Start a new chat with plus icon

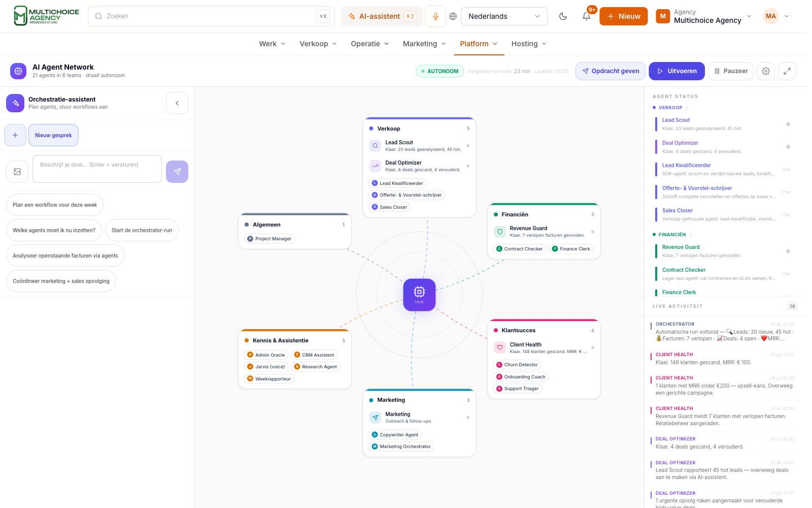15,135
